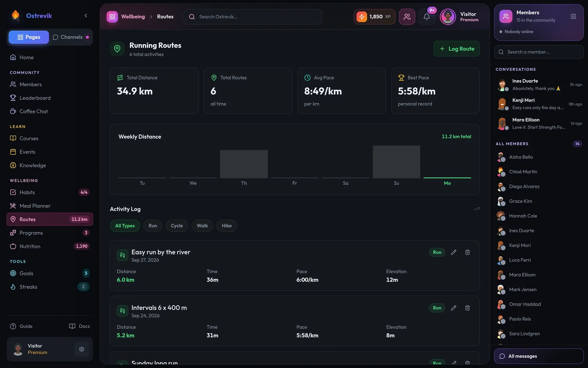Filter the activity log by Run
Screen dimensions: 588x368
(x=153, y=226)
